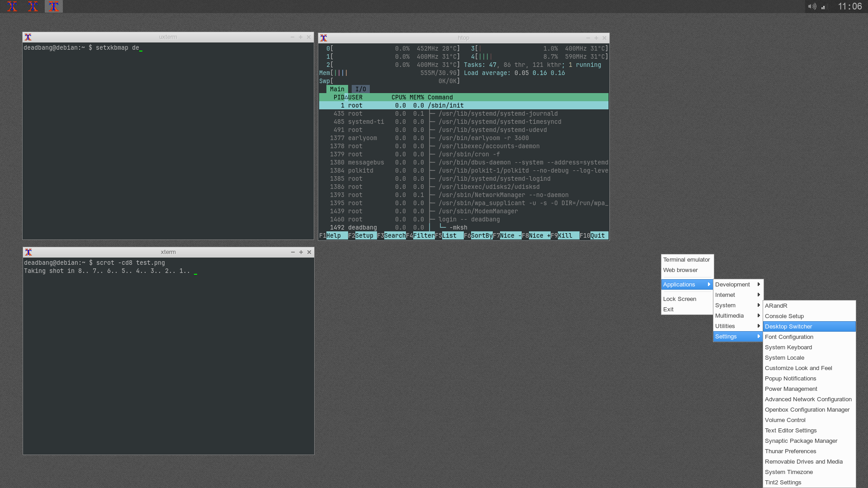Viewport: 868px width, 488px height.
Task: Click the active third taskbar icon
Action: [x=54, y=6]
